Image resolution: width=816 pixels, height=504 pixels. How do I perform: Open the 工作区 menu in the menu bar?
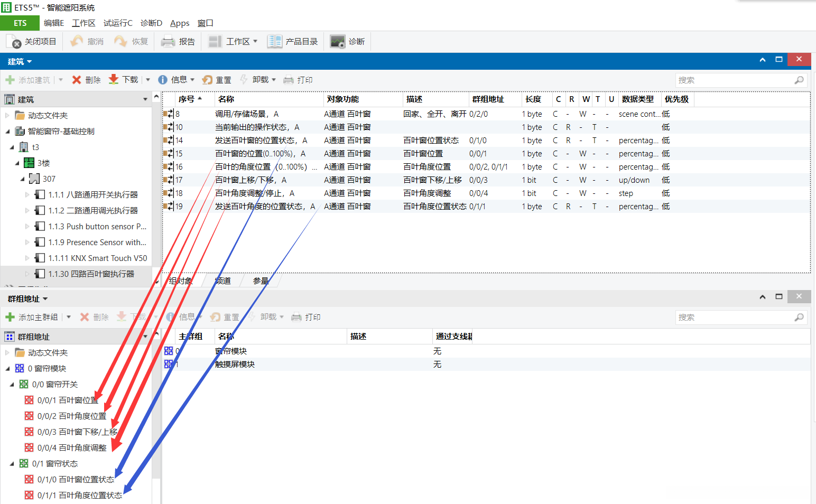(84, 23)
